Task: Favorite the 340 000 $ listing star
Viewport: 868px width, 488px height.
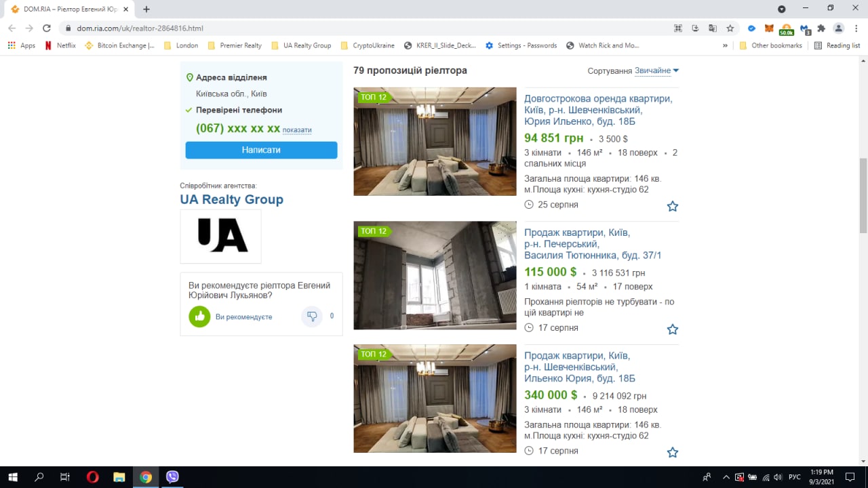Action: pyautogui.click(x=672, y=452)
